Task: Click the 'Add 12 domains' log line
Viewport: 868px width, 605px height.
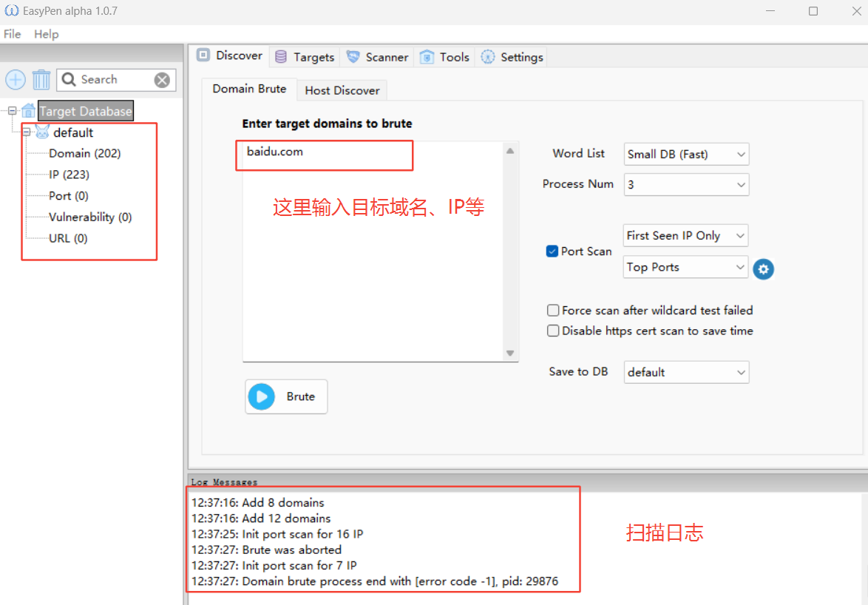Action: 261,518
